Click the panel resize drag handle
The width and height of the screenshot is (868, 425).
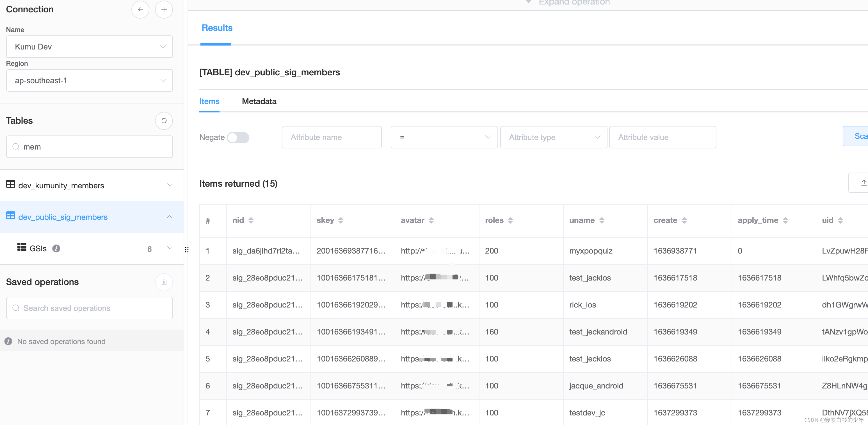pos(187,250)
